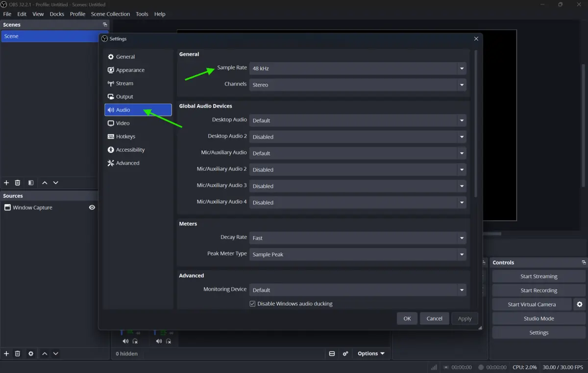Click Start Recording in Controls
The image size is (588, 373).
539,290
